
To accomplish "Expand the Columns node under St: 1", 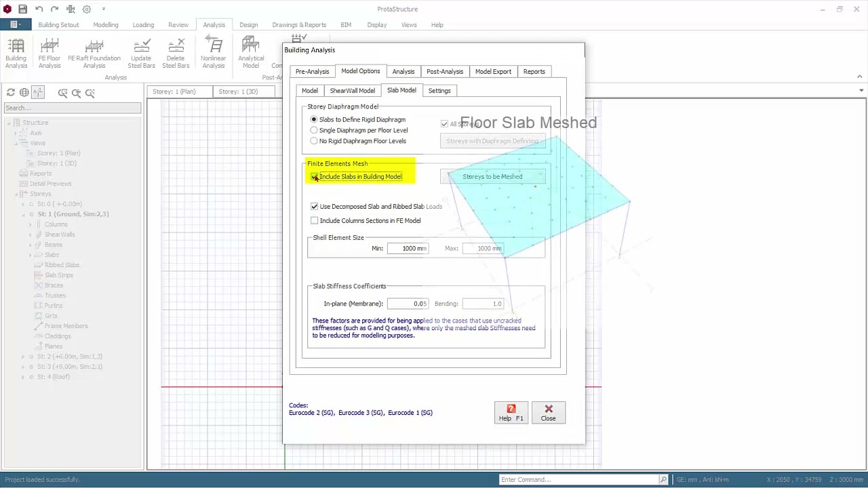I will (30, 224).
